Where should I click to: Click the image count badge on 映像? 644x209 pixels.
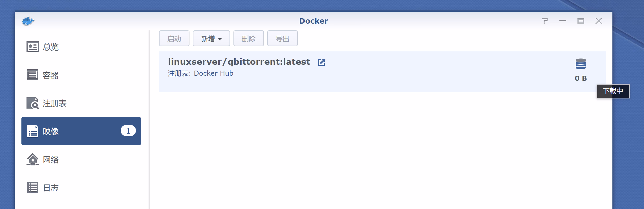(x=128, y=131)
